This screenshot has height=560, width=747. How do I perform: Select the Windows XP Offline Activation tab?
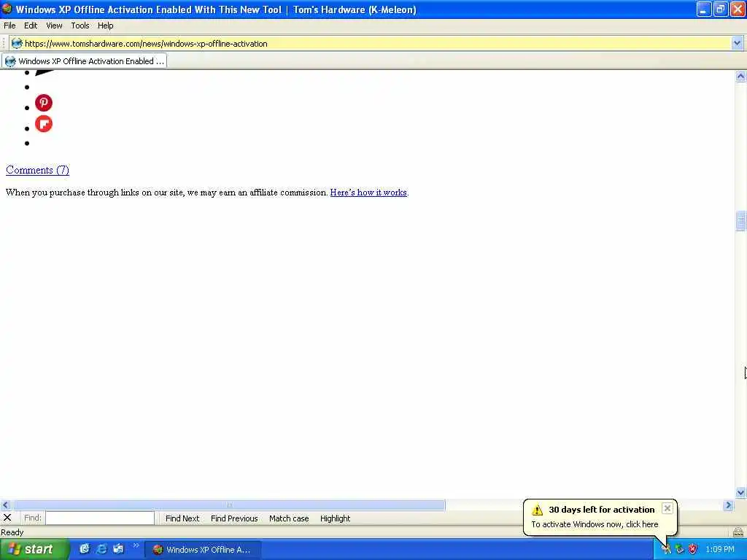pyautogui.click(x=85, y=61)
